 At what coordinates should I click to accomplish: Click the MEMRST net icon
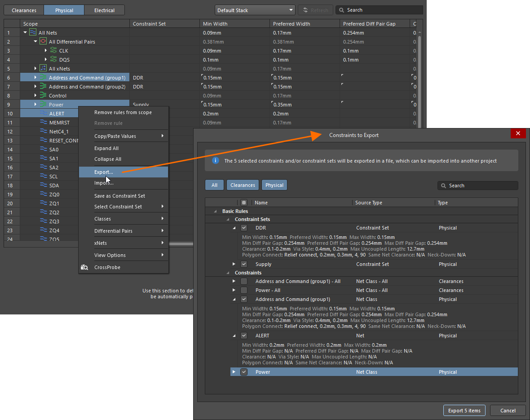44,122
